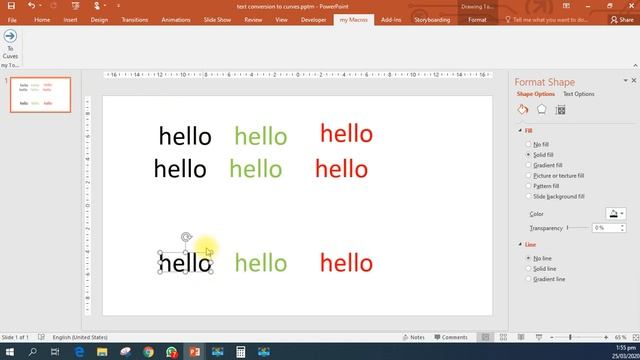640x360 pixels.
Task: Open Windows search from taskbar
Action: point(32,352)
